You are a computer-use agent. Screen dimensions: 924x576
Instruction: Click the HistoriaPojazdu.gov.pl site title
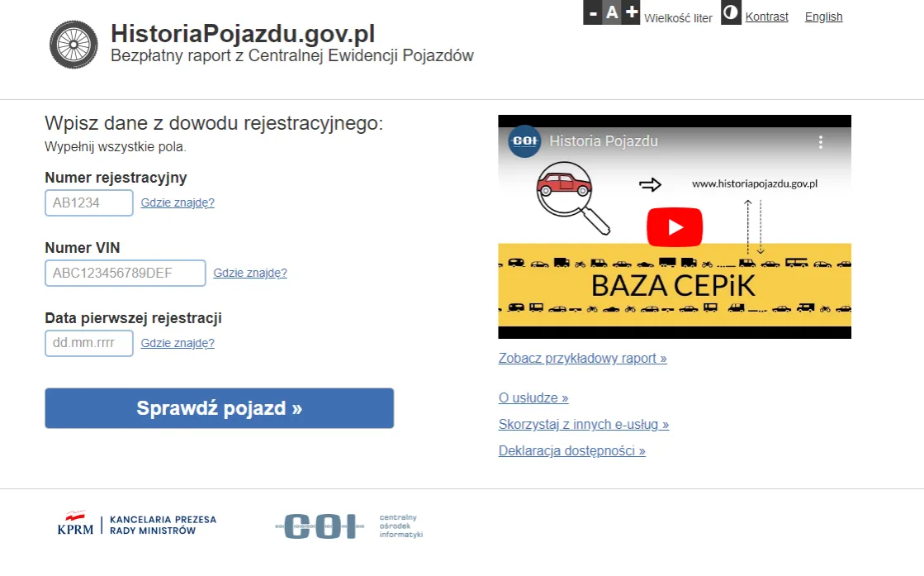(x=243, y=34)
